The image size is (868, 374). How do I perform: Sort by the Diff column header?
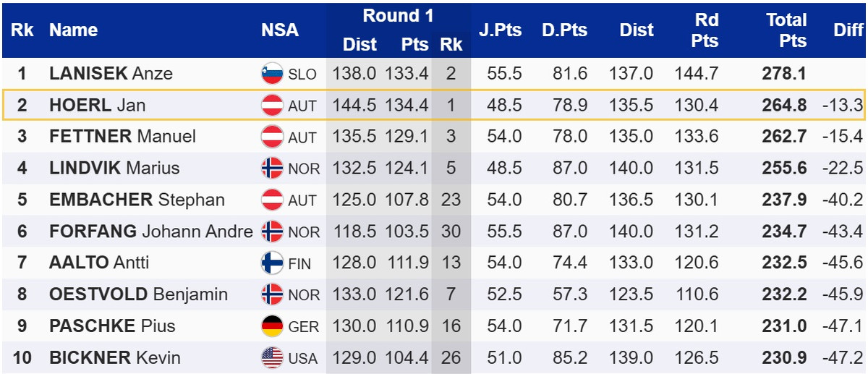(x=848, y=30)
